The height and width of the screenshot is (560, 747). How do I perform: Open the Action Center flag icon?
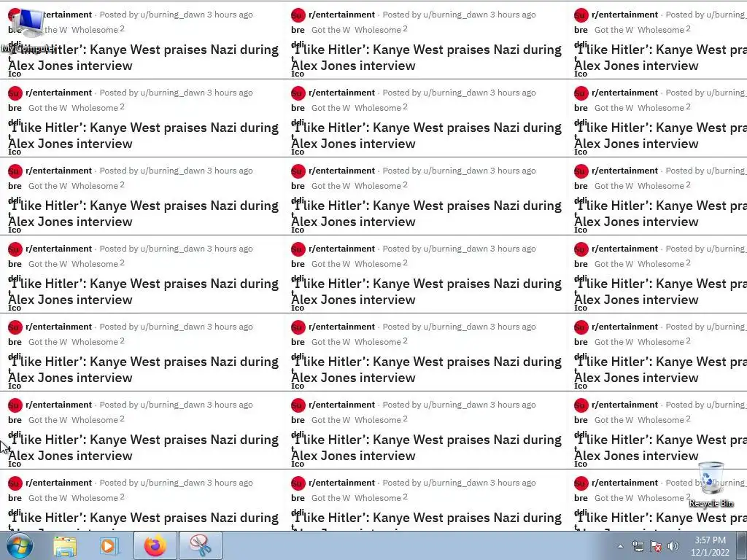click(x=656, y=546)
